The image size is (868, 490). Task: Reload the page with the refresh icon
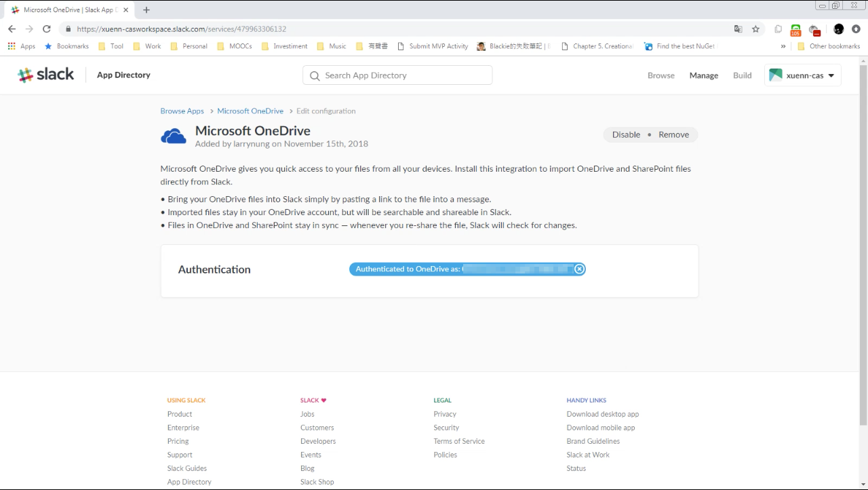(47, 29)
